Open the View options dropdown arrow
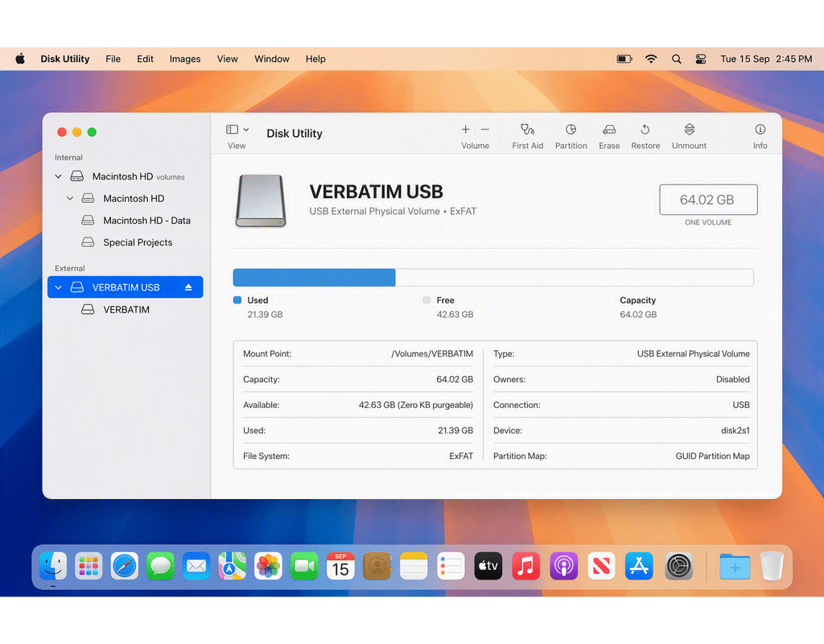824x644 pixels. pyautogui.click(x=246, y=130)
